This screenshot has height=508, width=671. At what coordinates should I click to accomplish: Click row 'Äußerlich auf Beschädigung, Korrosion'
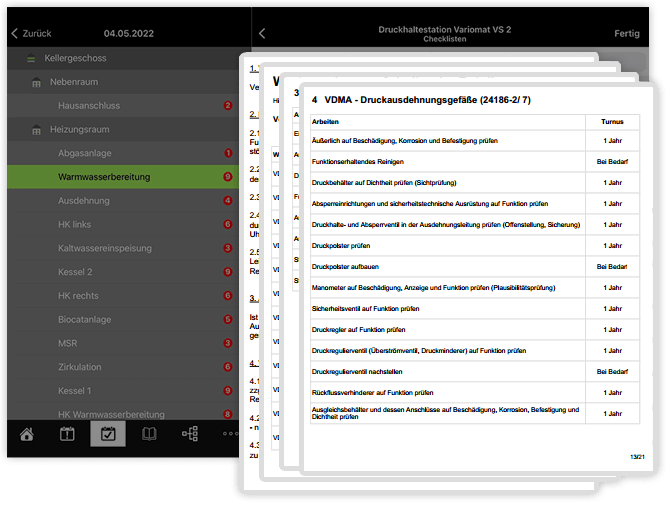(x=475, y=141)
